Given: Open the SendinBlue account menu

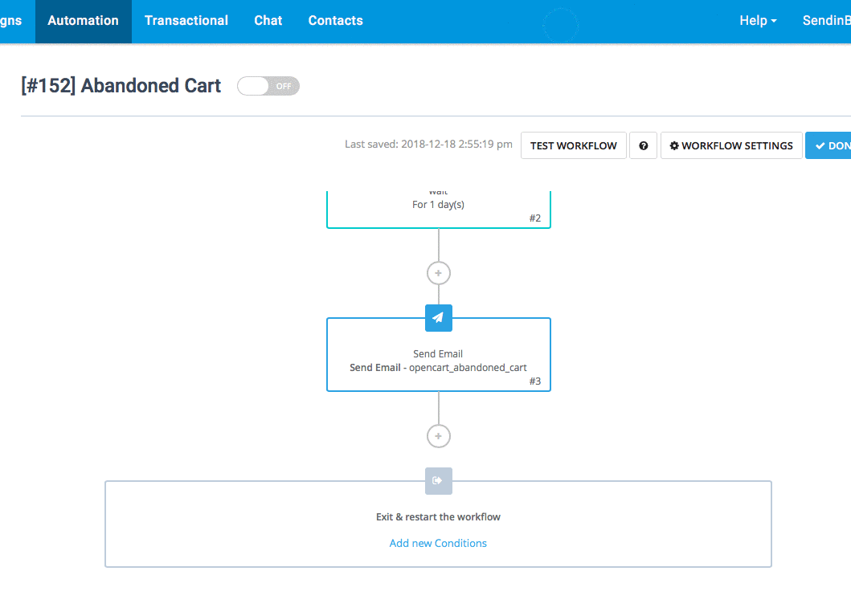Looking at the screenshot, I should point(825,21).
